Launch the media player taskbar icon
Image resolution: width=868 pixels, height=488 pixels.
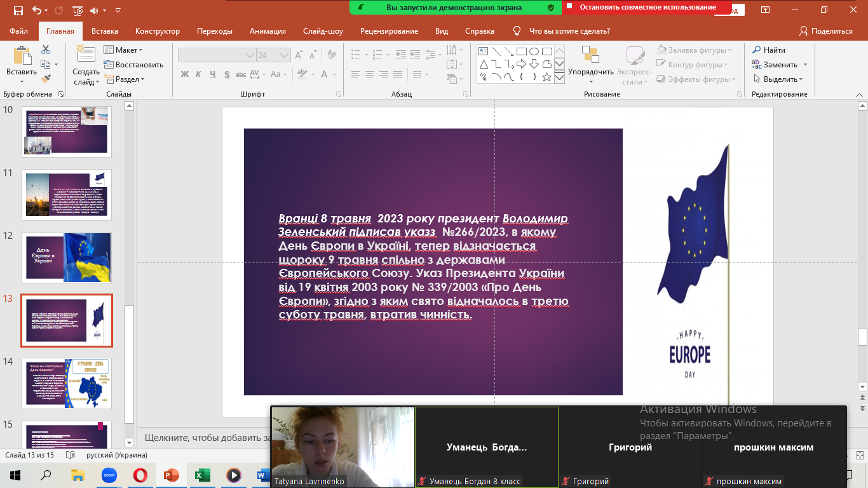(x=233, y=475)
